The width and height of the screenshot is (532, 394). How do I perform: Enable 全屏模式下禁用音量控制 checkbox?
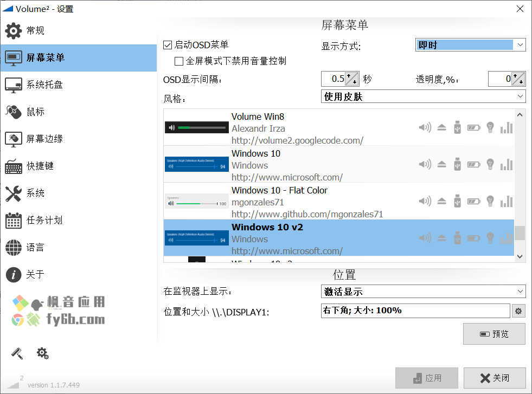coord(179,61)
